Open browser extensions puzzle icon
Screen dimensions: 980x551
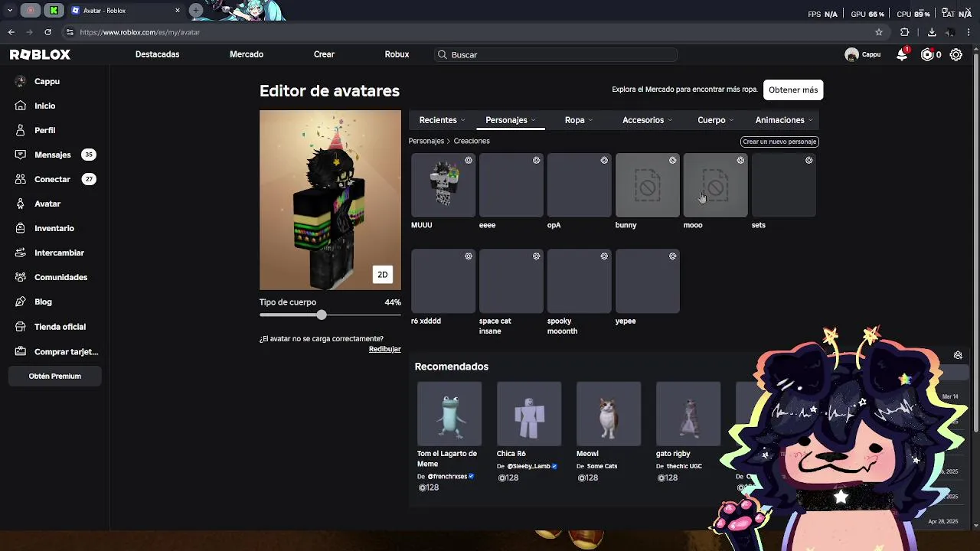tap(905, 32)
